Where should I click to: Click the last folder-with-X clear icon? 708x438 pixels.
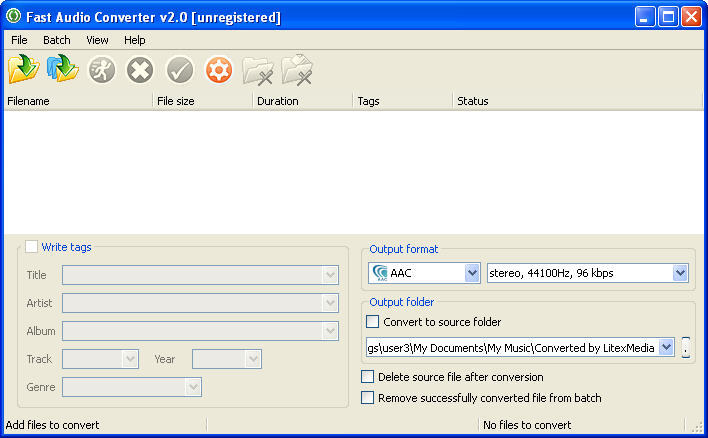pyautogui.click(x=297, y=69)
